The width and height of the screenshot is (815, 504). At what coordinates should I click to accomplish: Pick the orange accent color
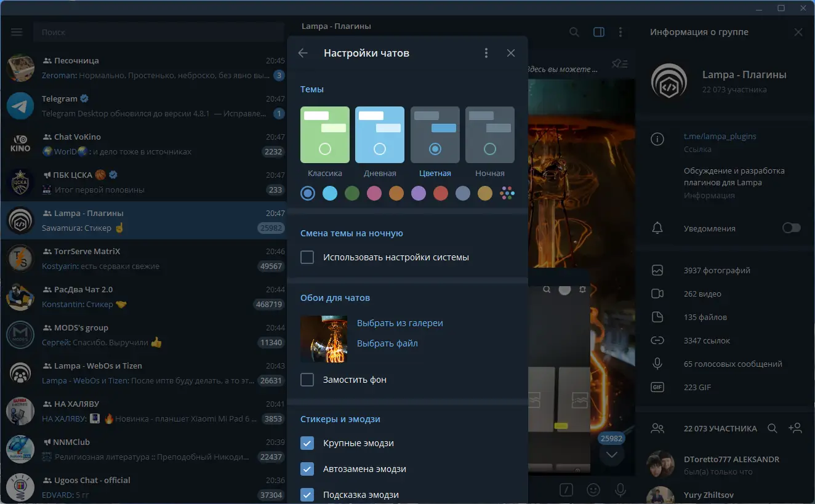[396, 193]
